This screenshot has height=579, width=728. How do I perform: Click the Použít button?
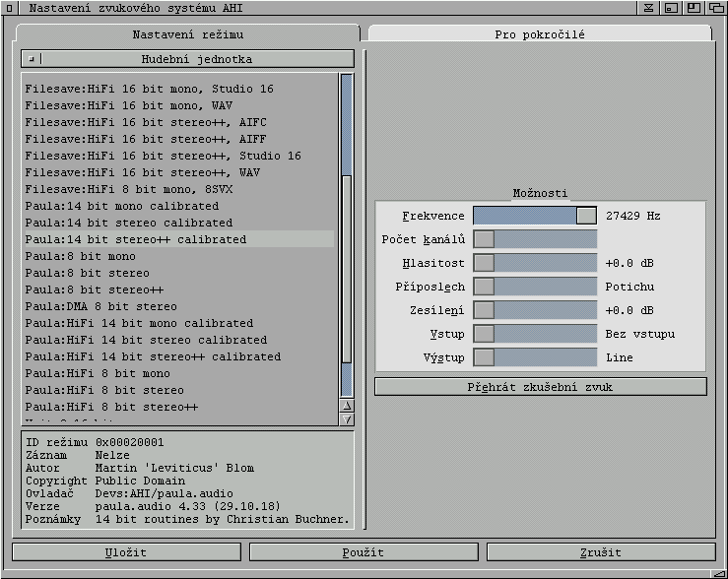point(364,552)
